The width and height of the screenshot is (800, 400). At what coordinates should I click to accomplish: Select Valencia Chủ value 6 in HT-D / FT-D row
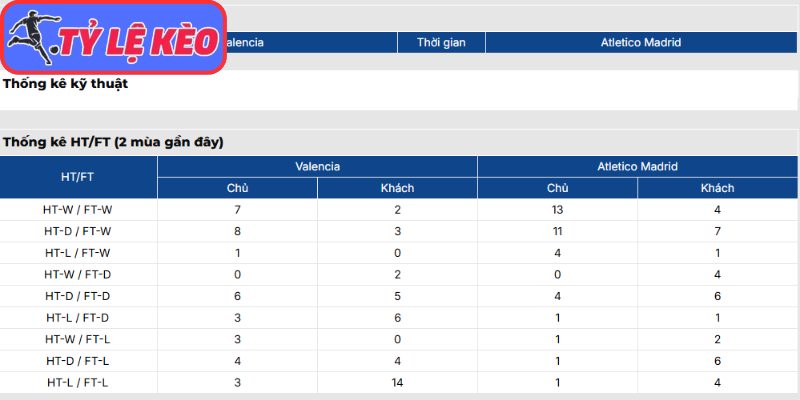point(237,296)
